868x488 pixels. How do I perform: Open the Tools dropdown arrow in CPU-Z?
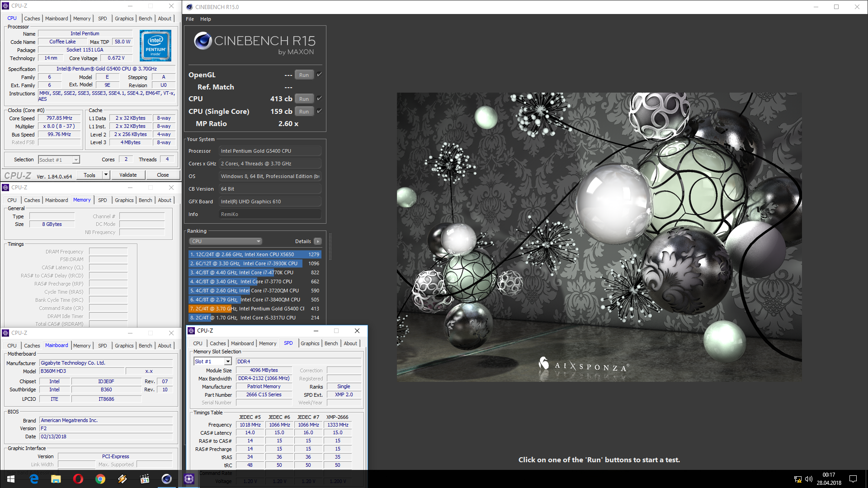point(106,175)
